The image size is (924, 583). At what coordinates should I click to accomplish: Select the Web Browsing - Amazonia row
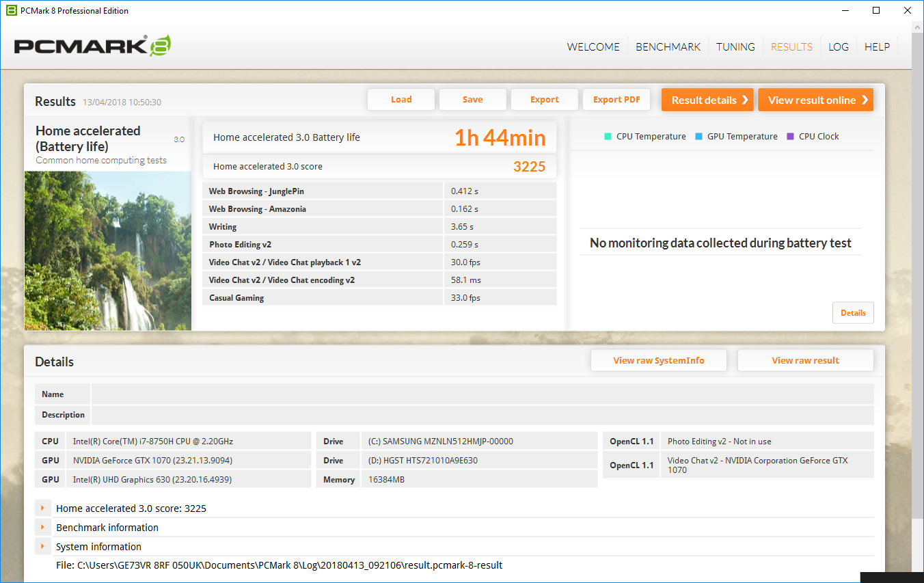coord(380,209)
